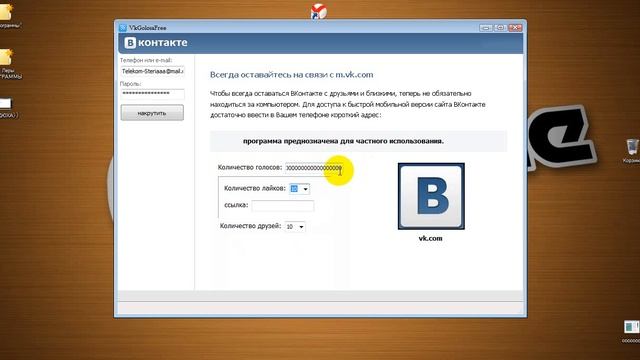The height and width of the screenshot is (360, 640).
Task: Close the VkGolosaFree window
Action: click(x=516, y=28)
